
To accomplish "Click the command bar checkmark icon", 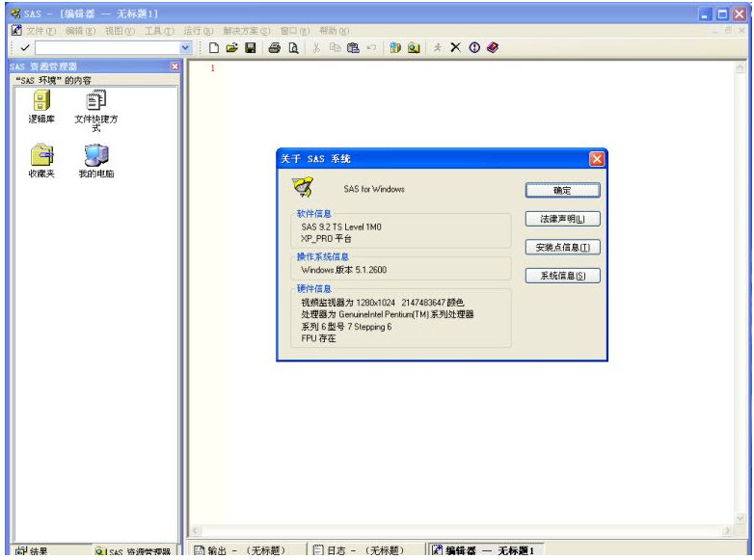I will (x=25, y=47).
